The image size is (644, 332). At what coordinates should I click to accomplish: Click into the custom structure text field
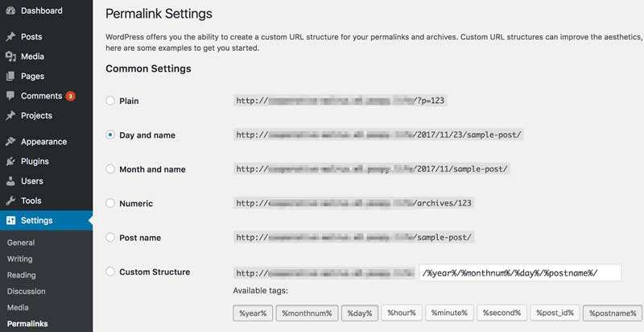[x=520, y=272]
